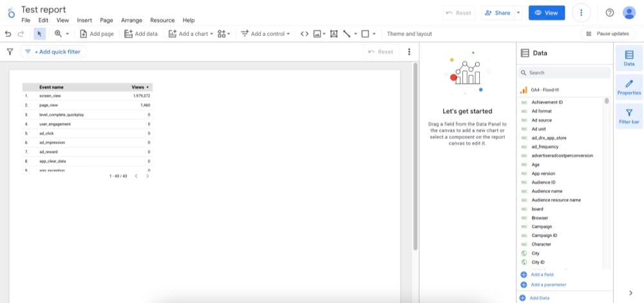Click the redo arrow icon
This screenshot has width=644, height=303.
21,34
